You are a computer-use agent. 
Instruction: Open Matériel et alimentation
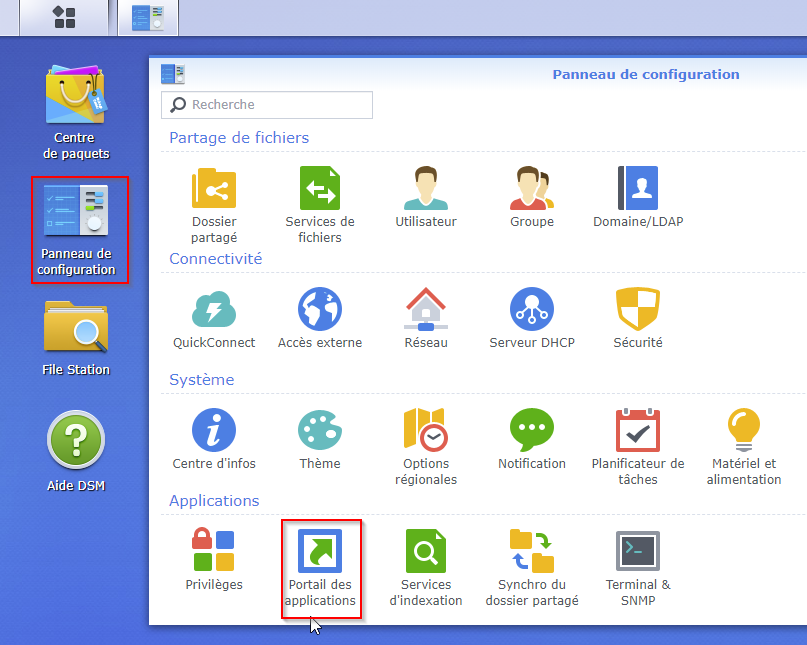coord(744,447)
